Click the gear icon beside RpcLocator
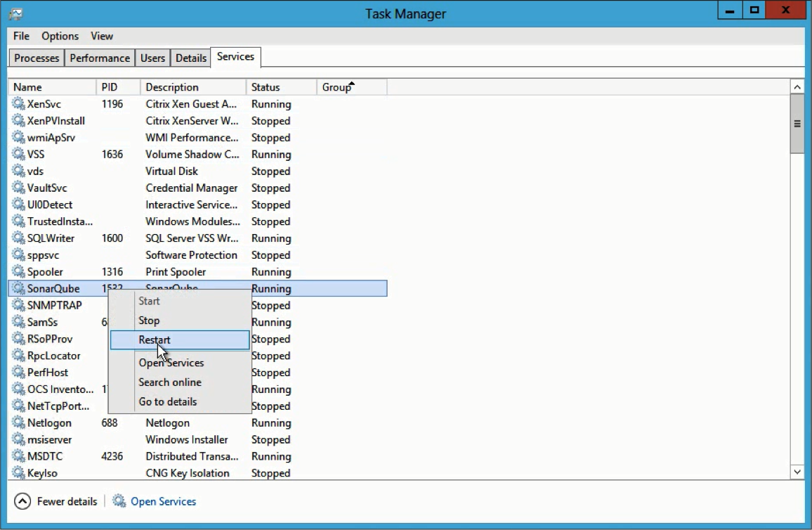812x530 pixels. coord(19,356)
